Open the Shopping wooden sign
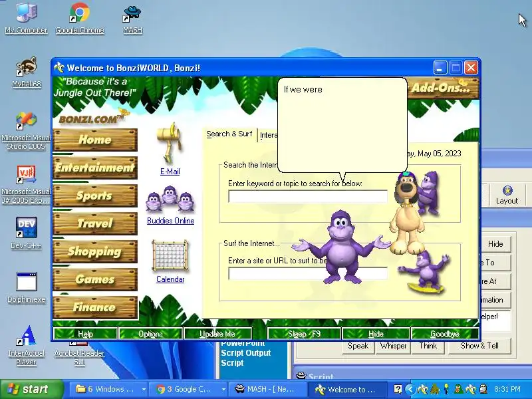This screenshot has height=399, width=532. pyautogui.click(x=95, y=251)
